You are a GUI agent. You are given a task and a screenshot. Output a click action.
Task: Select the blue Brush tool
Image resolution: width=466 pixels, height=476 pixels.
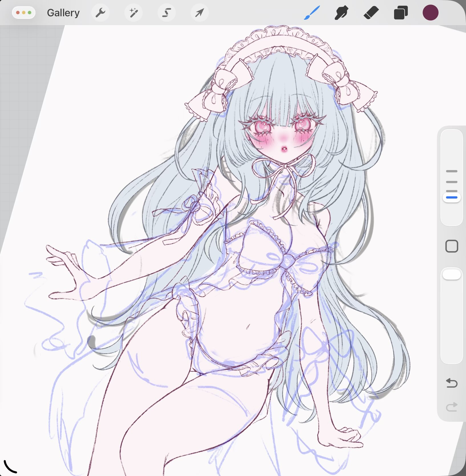(x=312, y=13)
